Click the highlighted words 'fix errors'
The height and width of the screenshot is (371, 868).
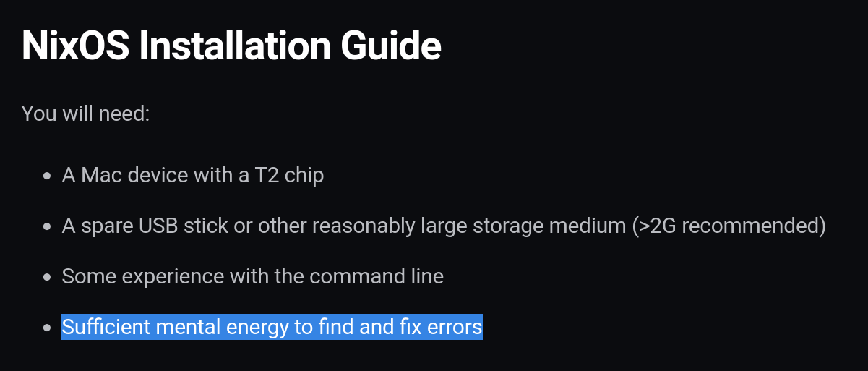tap(440, 327)
